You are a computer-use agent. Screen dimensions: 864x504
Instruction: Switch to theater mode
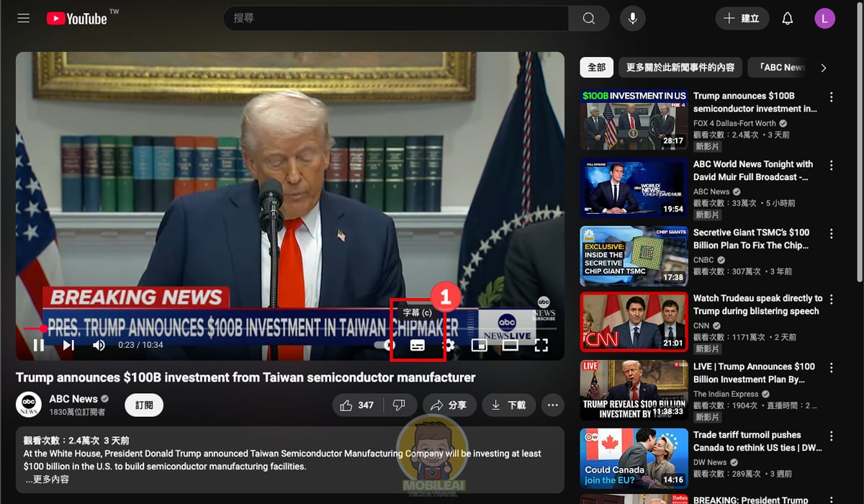(x=510, y=345)
